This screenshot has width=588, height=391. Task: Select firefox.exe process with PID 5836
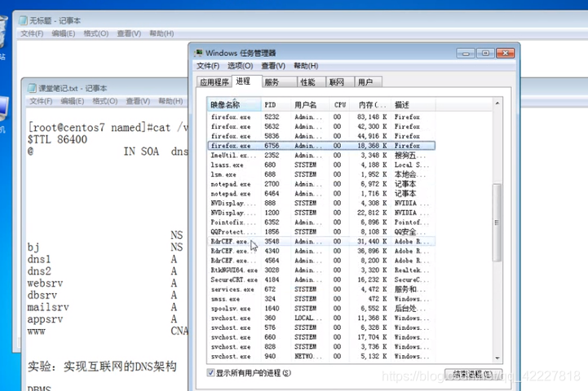tap(321, 136)
